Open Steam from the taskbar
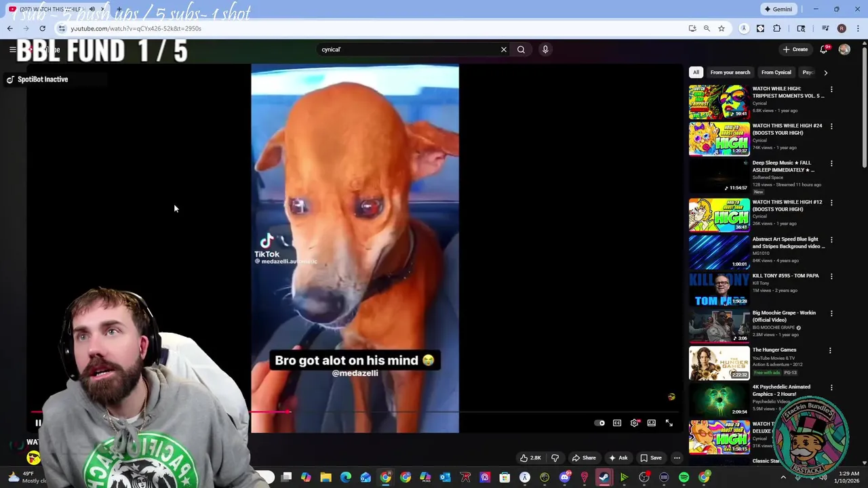 604,478
